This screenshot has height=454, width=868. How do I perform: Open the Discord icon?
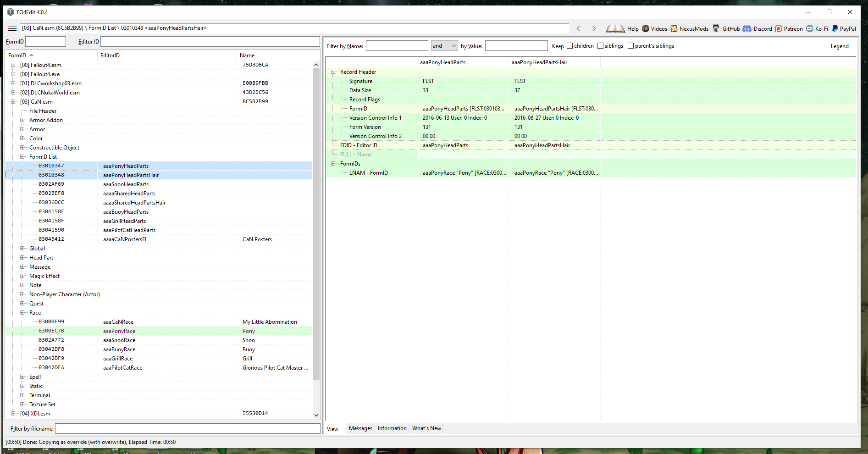point(747,28)
